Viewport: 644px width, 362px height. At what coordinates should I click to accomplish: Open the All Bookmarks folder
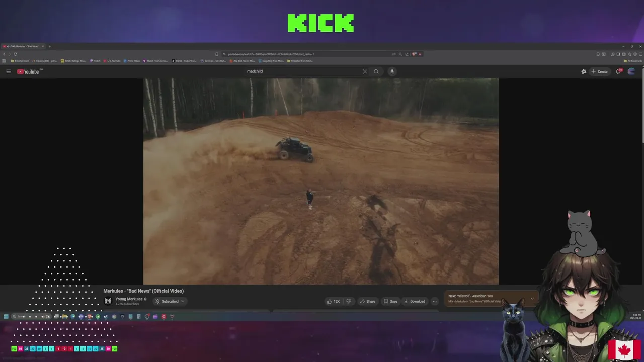click(x=633, y=61)
